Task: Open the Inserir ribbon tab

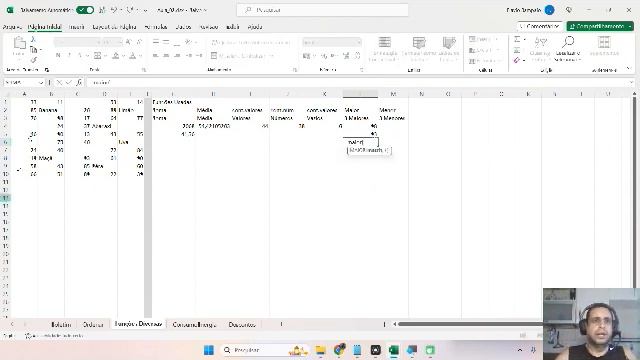Action: click(x=76, y=27)
